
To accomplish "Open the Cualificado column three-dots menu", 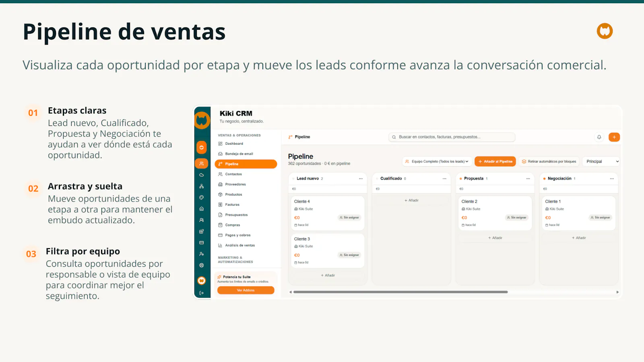I will coord(444,179).
